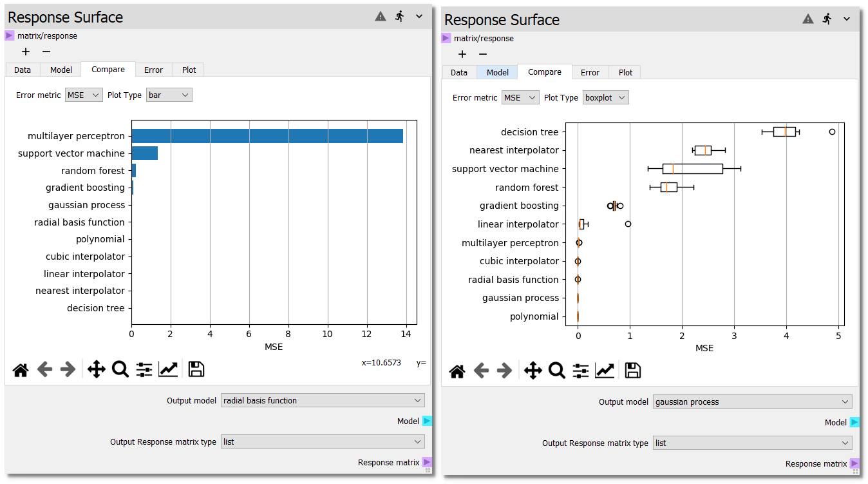This screenshot has height=484, width=868.
Task: Switch to the Error tab in left panel
Action: (x=153, y=70)
